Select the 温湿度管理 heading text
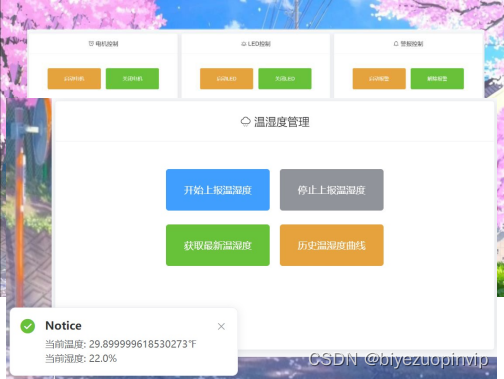Screen dimensions: 504x379 pos(282,122)
